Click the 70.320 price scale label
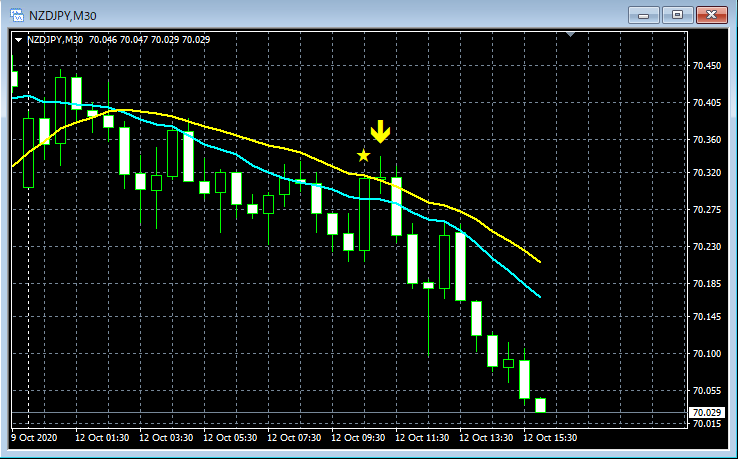This screenshot has height=459, width=738. click(x=707, y=173)
